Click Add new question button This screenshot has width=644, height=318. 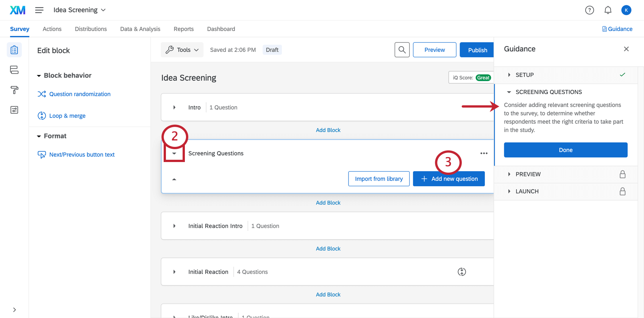449,179
